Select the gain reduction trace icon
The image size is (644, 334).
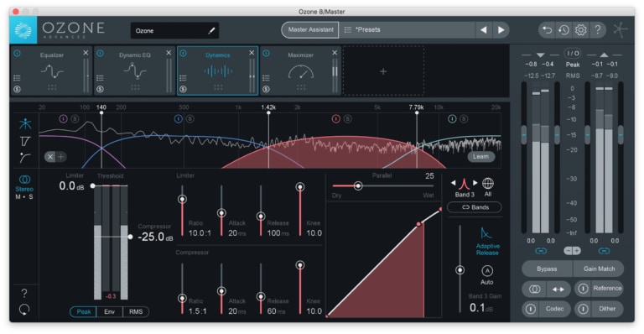[24, 157]
